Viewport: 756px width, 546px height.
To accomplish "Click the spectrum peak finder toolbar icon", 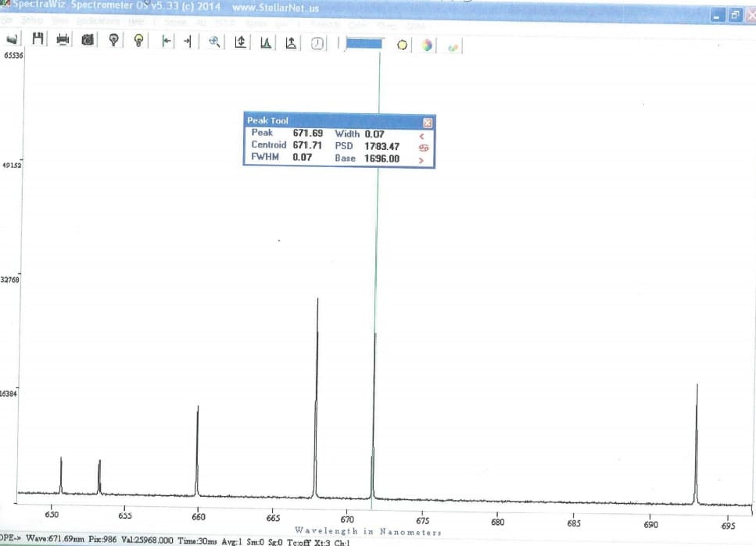I will click(266, 43).
